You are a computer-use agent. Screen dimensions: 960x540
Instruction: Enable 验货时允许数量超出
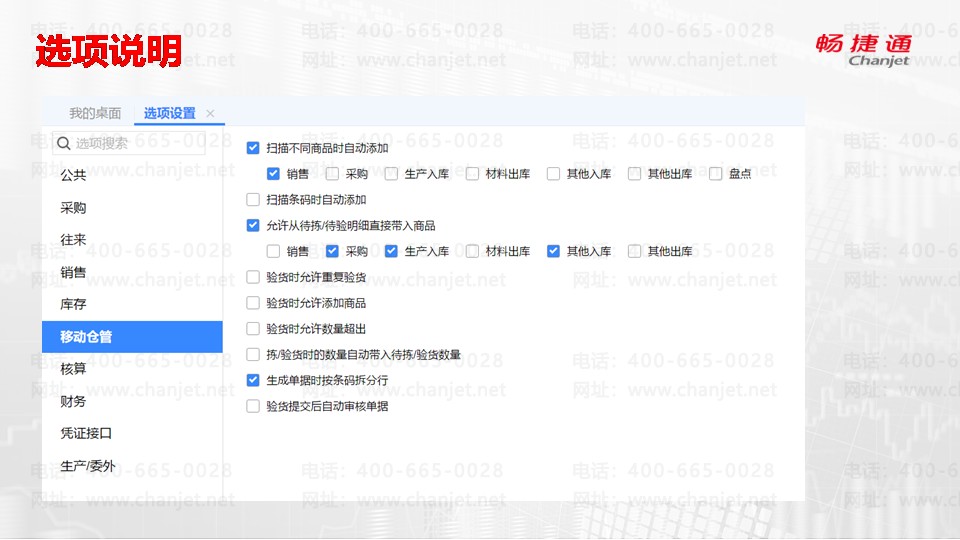(253, 329)
